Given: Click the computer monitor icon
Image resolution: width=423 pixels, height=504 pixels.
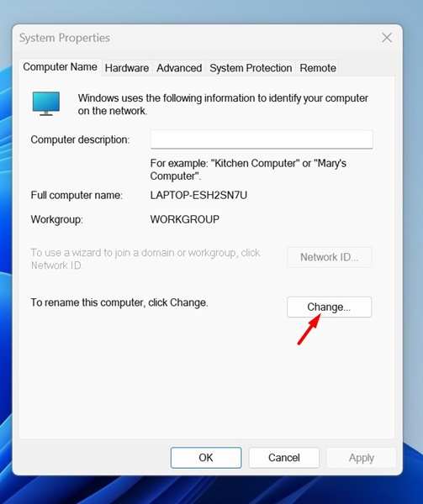Looking at the screenshot, I should point(46,103).
